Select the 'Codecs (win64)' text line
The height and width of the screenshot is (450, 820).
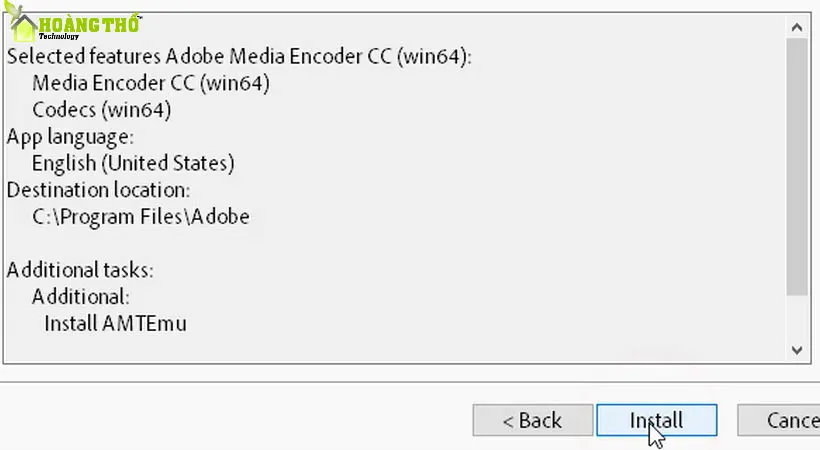101,109
